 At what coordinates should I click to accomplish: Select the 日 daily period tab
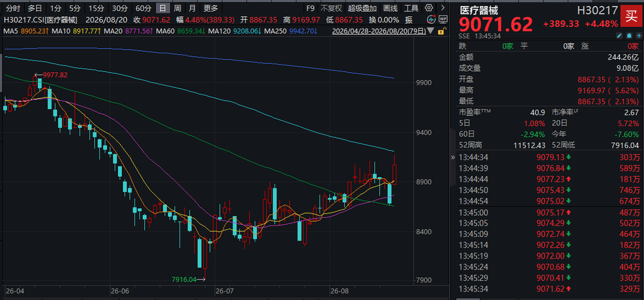(163, 8)
